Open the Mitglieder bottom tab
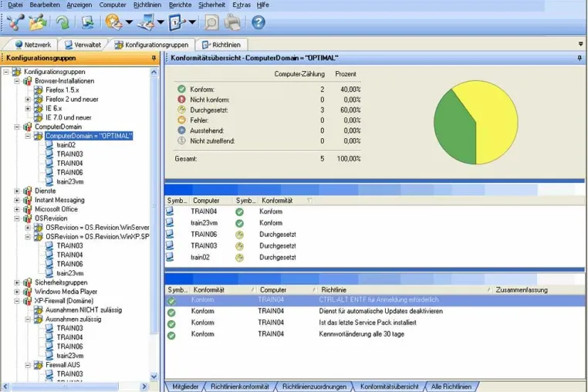The image size is (588, 392). click(x=185, y=387)
